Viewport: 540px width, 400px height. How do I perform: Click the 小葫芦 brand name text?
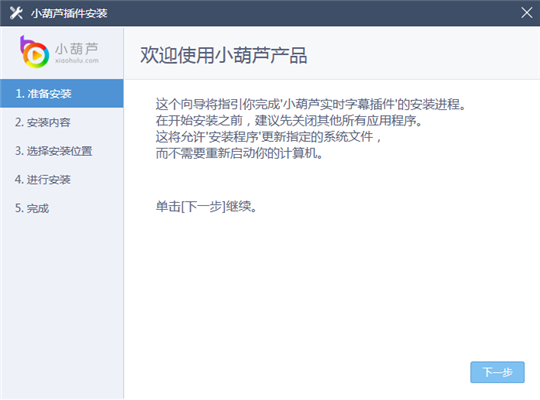pyautogui.click(x=77, y=49)
